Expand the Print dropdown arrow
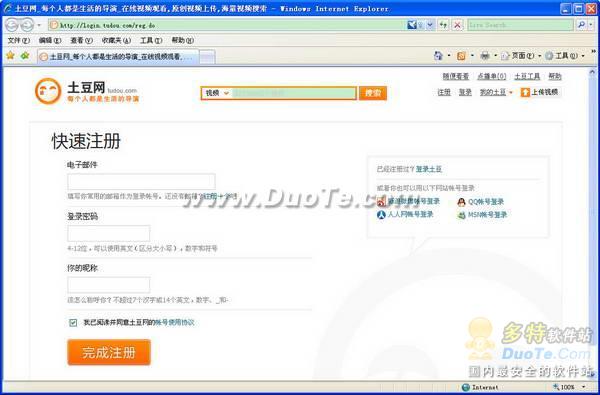 (x=496, y=56)
